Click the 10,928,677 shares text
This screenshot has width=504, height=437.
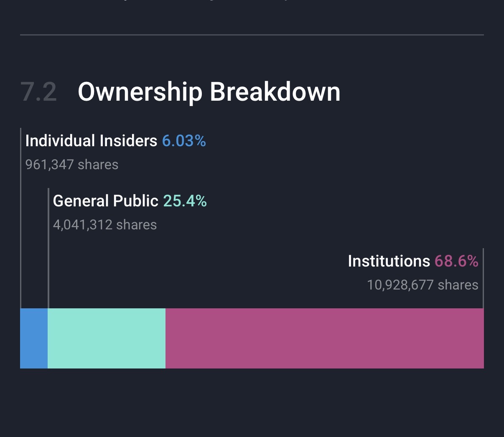(423, 285)
